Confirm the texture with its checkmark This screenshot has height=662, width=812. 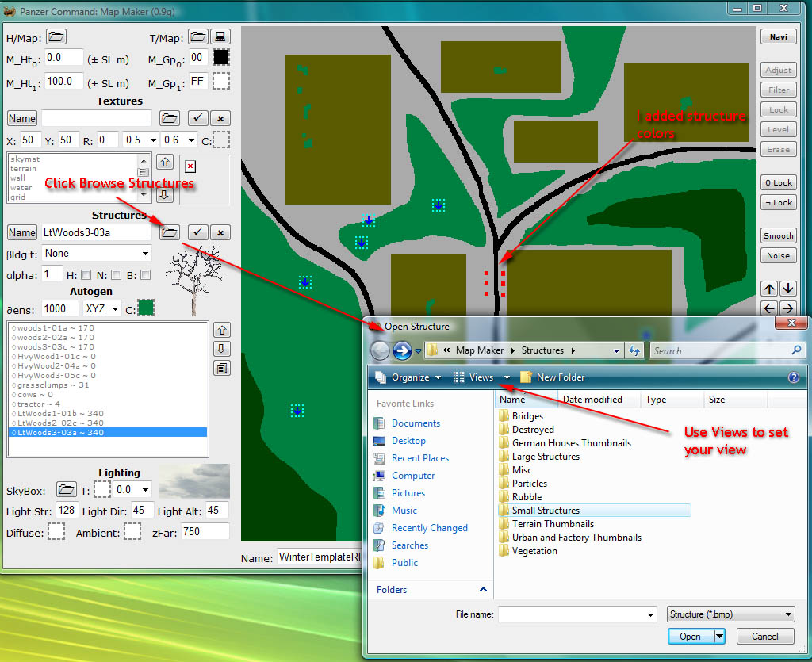197,119
